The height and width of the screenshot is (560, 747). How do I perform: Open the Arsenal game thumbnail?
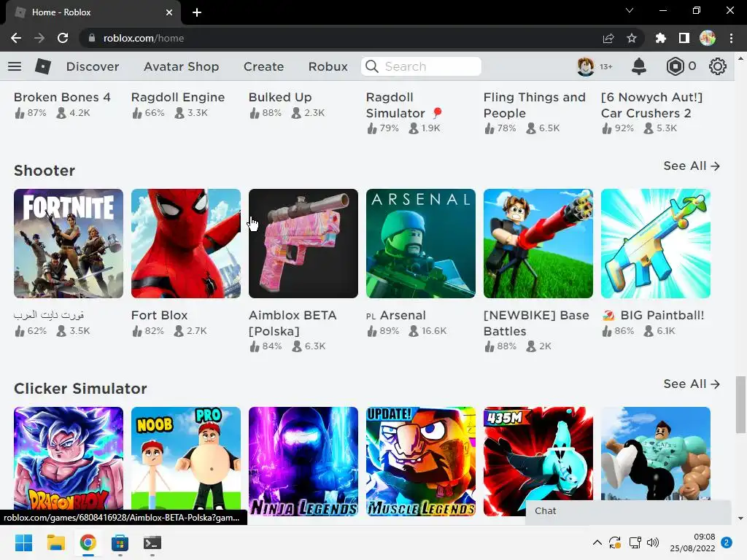(x=421, y=244)
